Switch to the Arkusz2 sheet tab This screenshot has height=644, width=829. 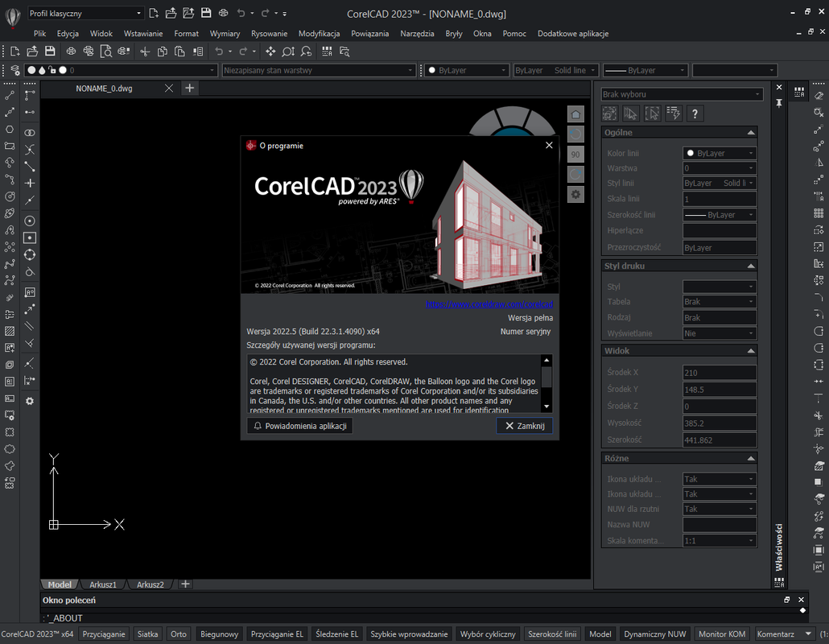pyautogui.click(x=151, y=584)
